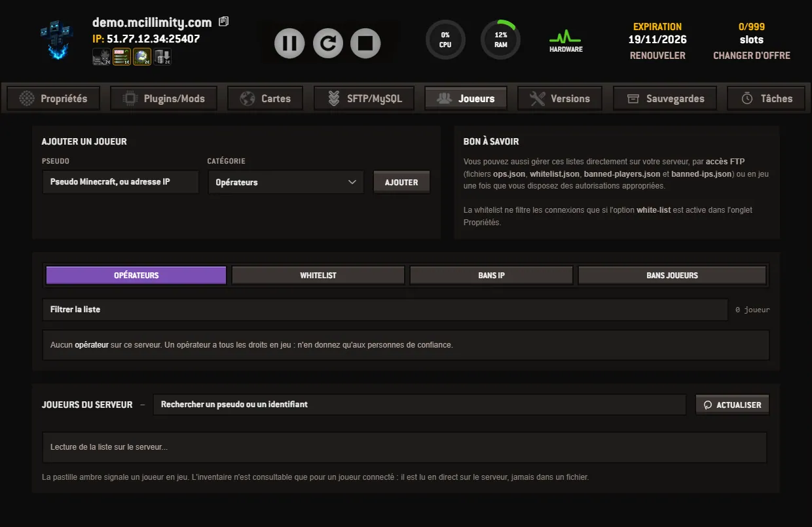Click 'Lecture de la liste sur le serveur...' text

pos(109,448)
